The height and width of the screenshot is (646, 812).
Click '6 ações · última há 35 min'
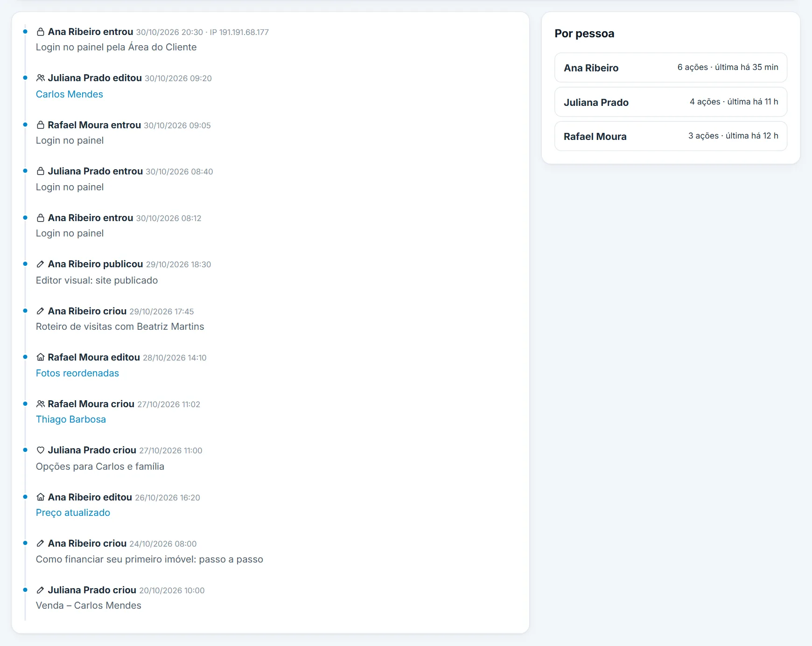[x=728, y=67]
